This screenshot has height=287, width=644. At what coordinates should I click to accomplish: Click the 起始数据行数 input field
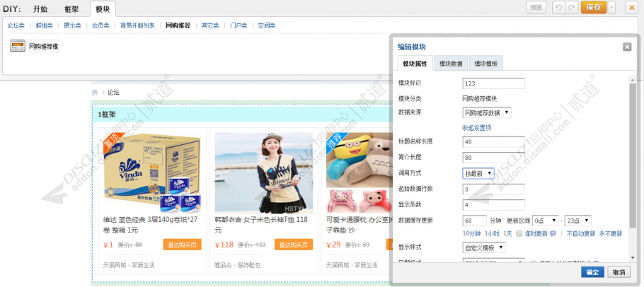coord(494,189)
